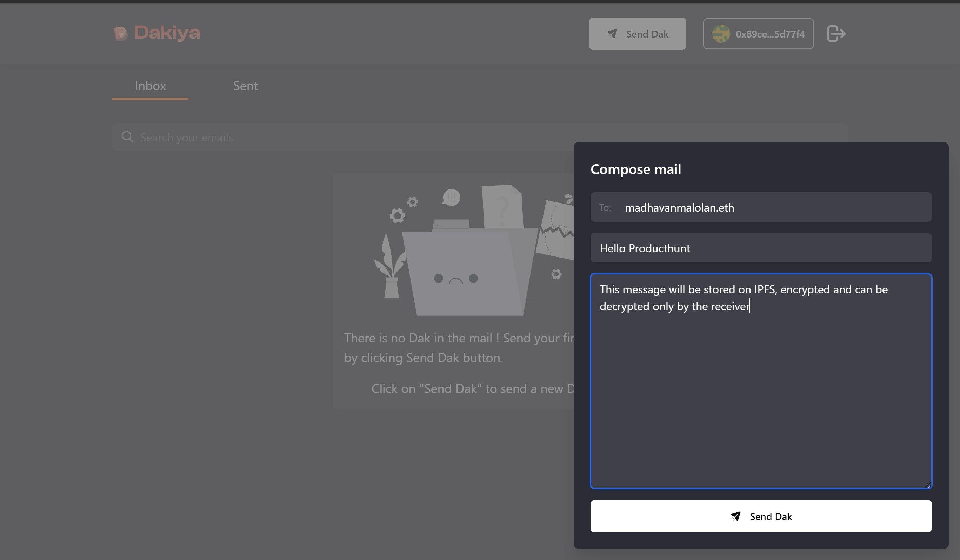The width and height of the screenshot is (960, 560).
Task: Click the Compose mail heading
Action: tap(635, 169)
